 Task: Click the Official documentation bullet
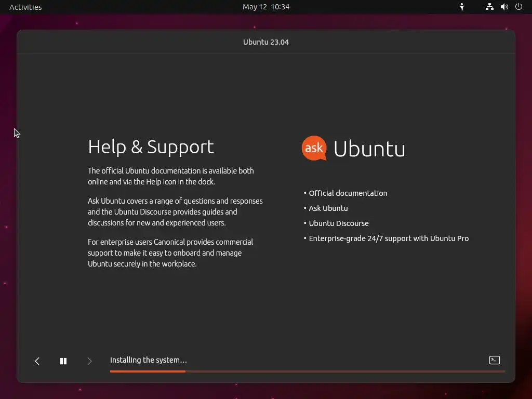[345, 193]
